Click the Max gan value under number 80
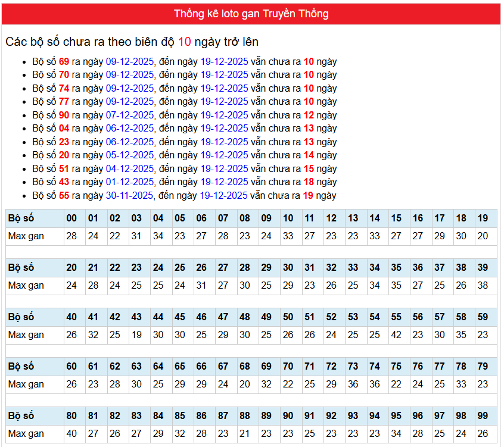 point(71,434)
